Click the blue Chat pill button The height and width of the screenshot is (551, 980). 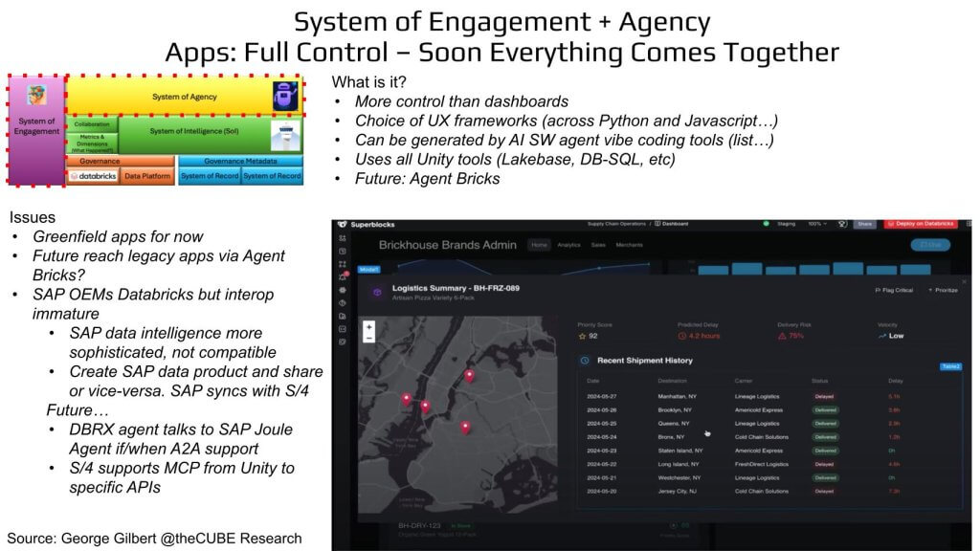(x=930, y=245)
